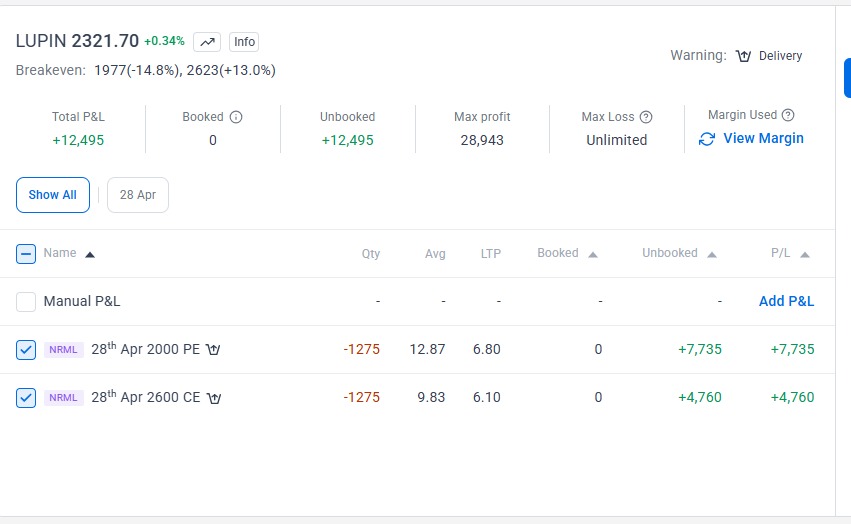Click the Max profit value 28,943
851x524 pixels.
click(x=482, y=140)
